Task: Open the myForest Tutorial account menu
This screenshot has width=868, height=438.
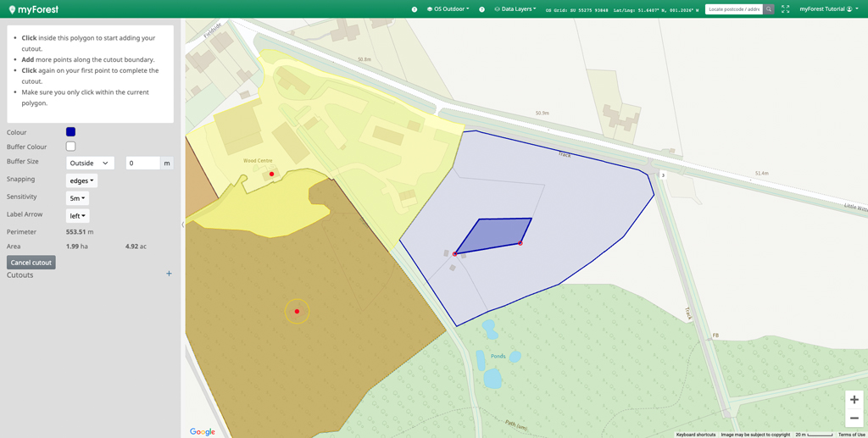Action: [828, 9]
